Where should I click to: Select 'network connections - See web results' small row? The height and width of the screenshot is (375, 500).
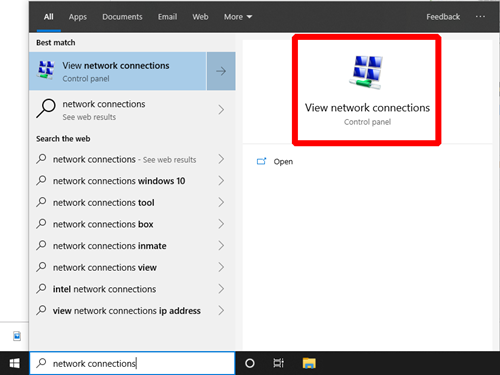click(x=132, y=159)
